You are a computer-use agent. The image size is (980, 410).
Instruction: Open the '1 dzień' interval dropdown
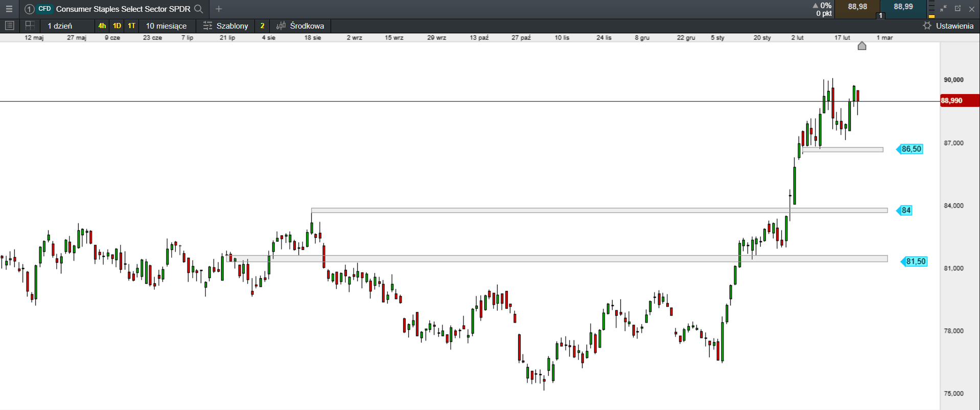click(x=60, y=26)
